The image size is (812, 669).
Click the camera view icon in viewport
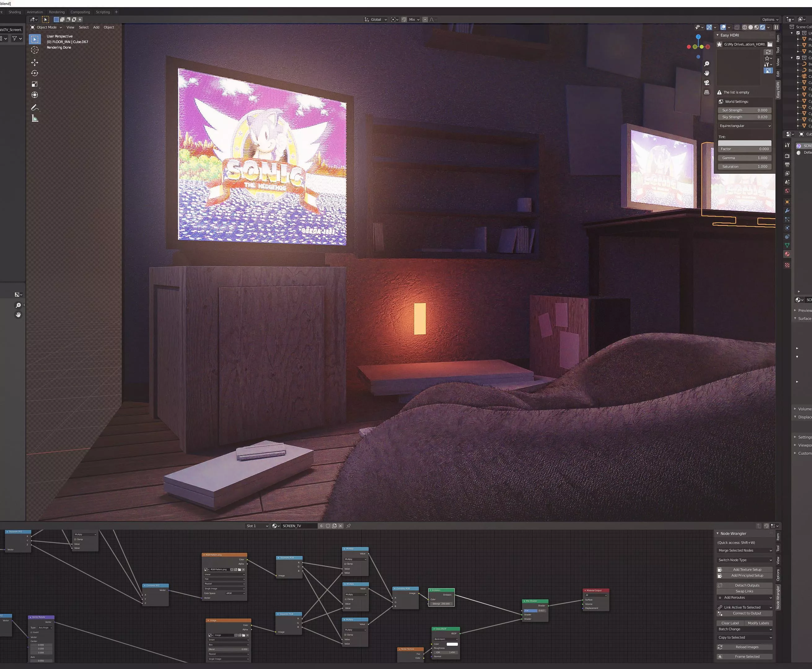(x=706, y=82)
